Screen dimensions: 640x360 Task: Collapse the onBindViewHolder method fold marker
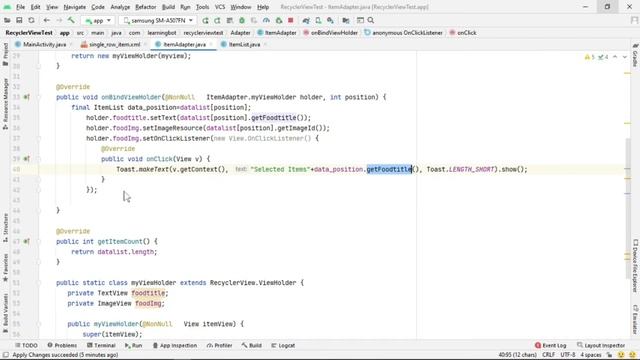[x=39, y=97]
